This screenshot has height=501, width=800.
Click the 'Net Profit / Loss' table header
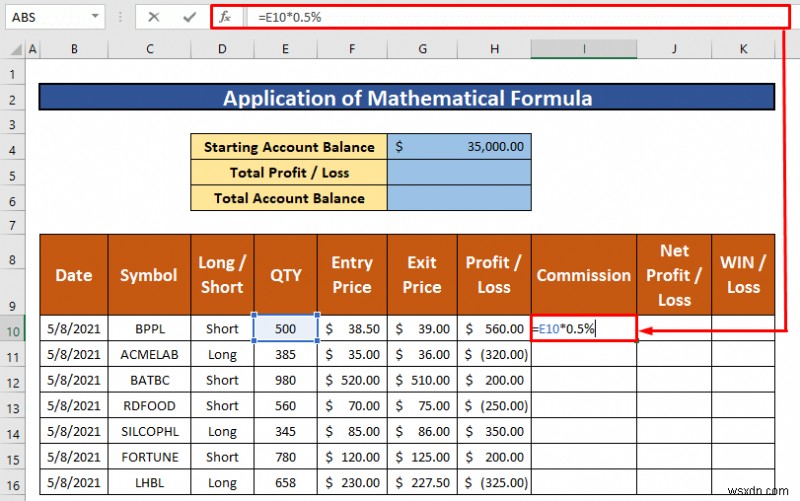point(674,275)
